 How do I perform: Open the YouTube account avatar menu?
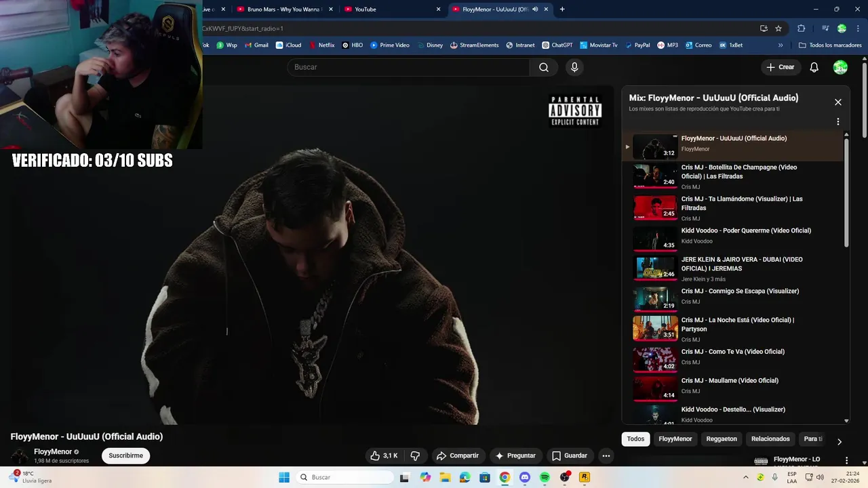coord(840,67)
